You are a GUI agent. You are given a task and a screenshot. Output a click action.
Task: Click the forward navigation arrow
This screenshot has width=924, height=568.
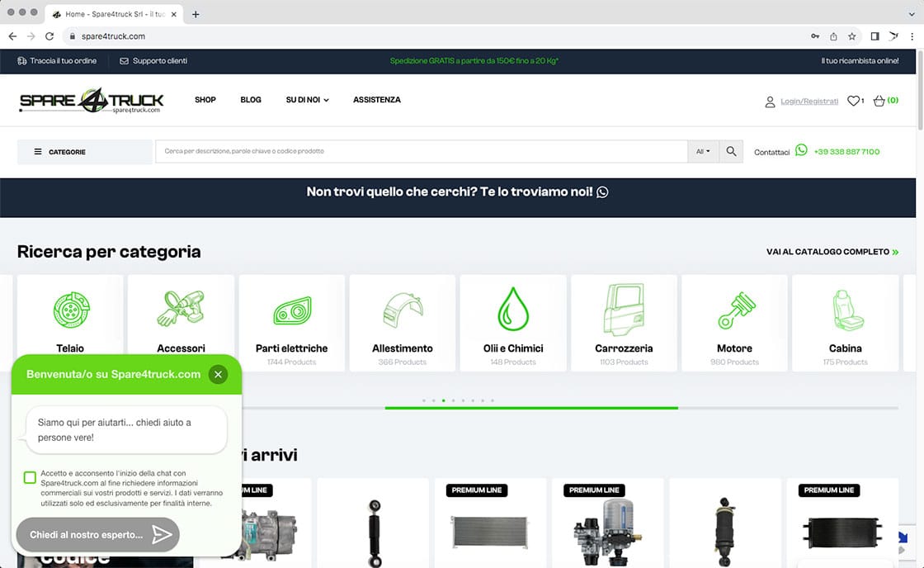(31, 36)
